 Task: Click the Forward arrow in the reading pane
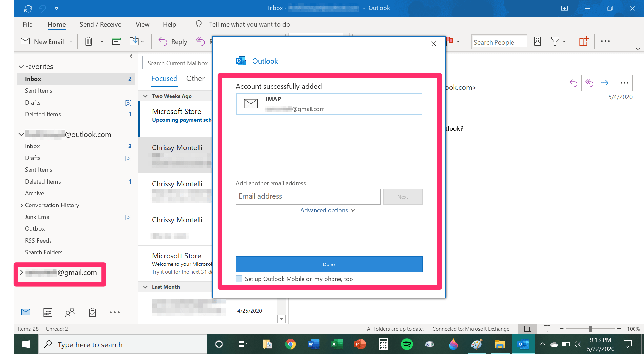click(x=605, y=83)
